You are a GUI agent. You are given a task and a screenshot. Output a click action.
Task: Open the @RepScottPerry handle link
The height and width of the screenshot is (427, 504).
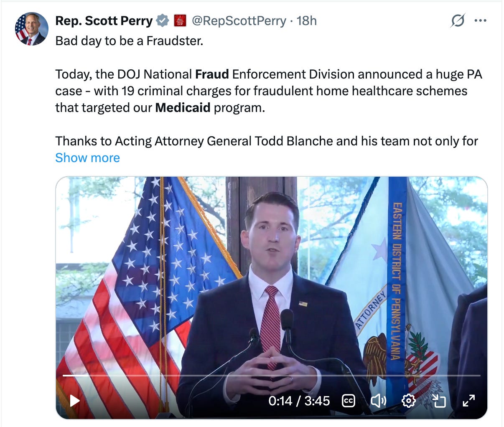pyautogui.click(x=239, y=20)
